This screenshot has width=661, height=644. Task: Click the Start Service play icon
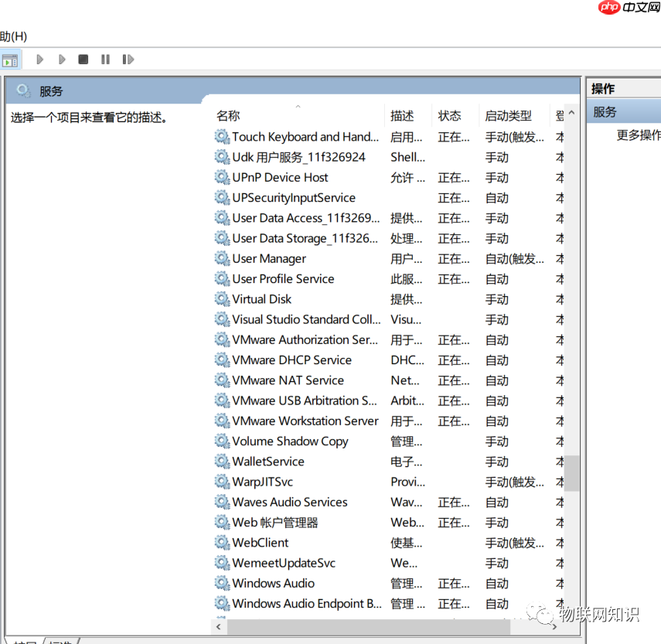pos(39,59)
